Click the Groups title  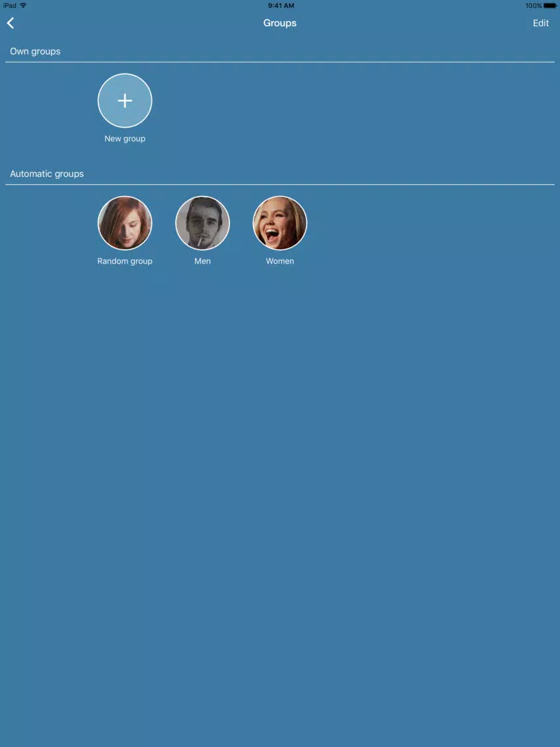click(280, 23)
